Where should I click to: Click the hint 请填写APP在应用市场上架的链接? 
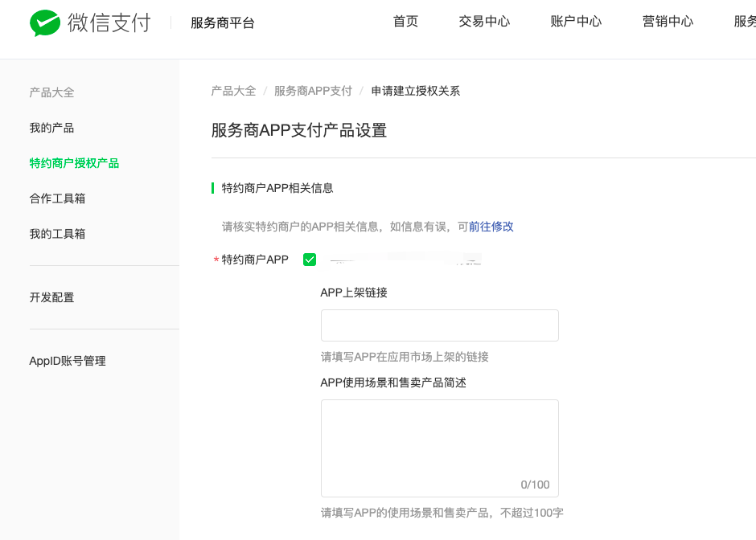point(405,357)
